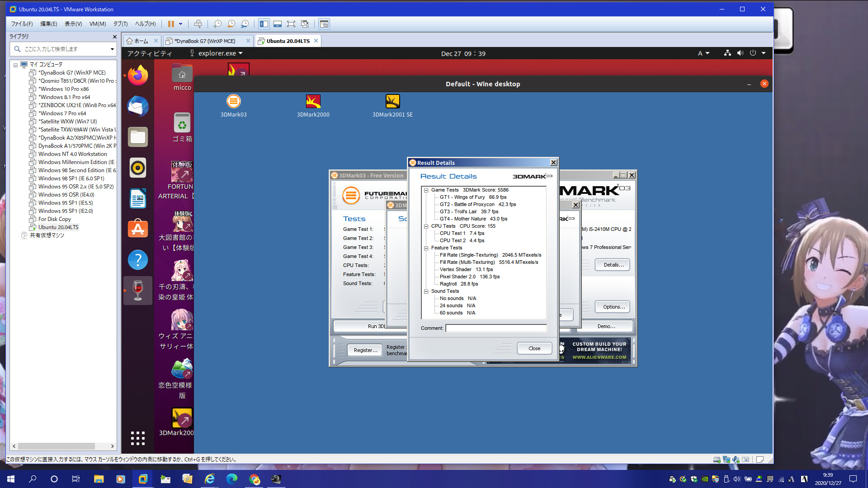Open the input method A dropdown
Screen dimensions: 868x488
[704, 53]
